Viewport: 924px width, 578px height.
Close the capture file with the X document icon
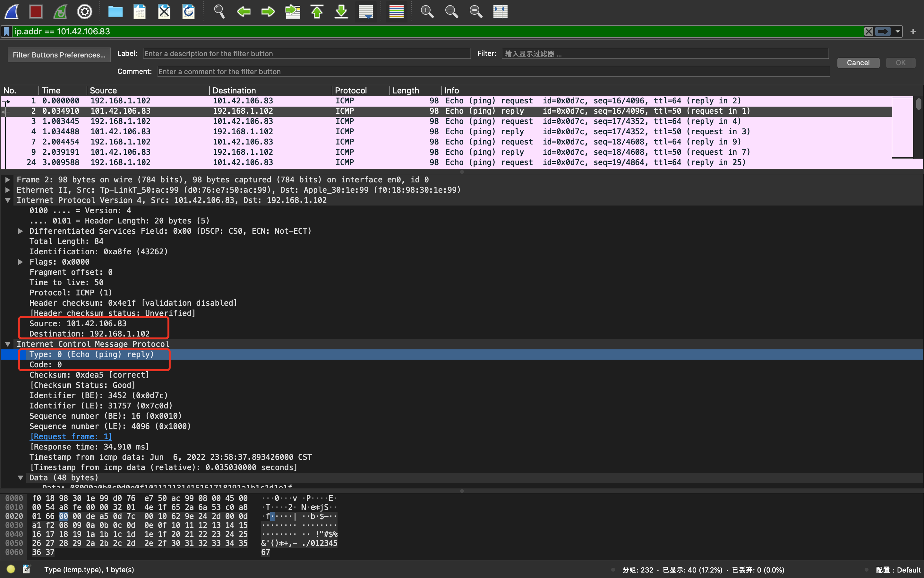coord(164,12)
